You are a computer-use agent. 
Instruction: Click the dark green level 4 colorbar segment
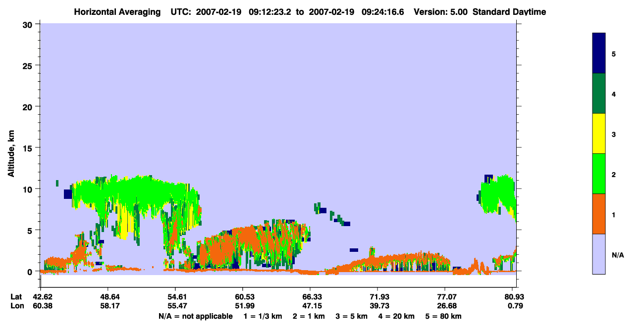point(599,94)
